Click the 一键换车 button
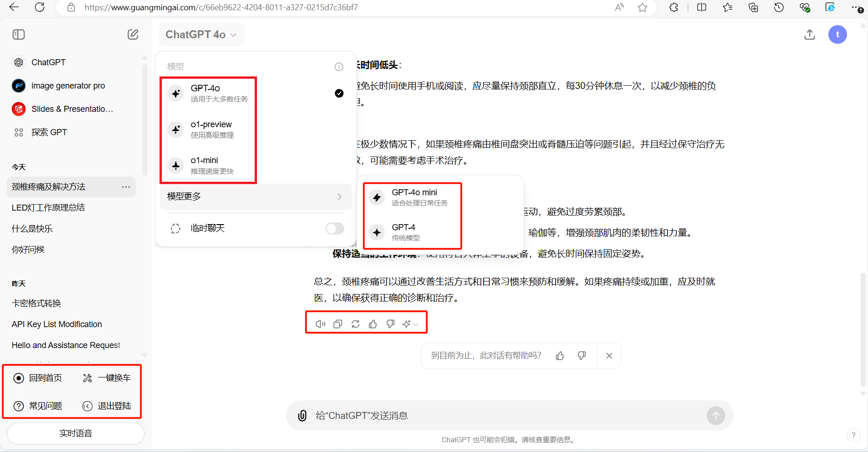Screen dimensions: 868x452 pos(106,378)
